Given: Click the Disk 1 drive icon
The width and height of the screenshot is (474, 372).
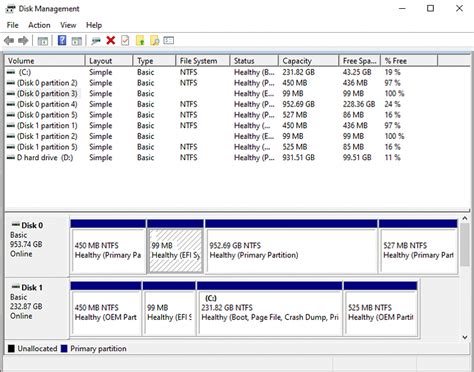Looking at the screenshot, I should [16, 287].
